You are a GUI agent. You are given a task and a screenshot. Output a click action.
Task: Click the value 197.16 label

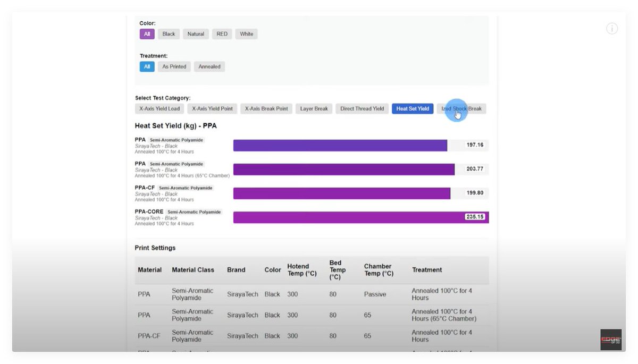tap(475, 145)
